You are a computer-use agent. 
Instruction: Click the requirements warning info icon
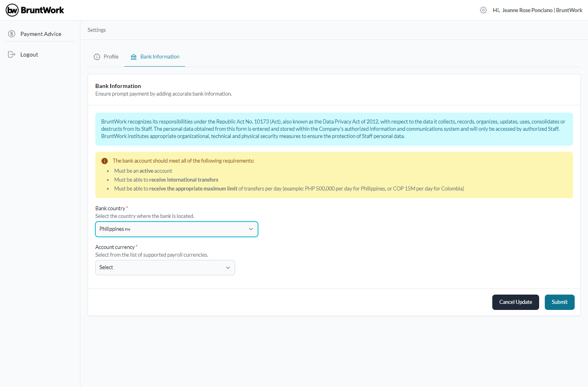pyautogui.click(x=105, y=161)
